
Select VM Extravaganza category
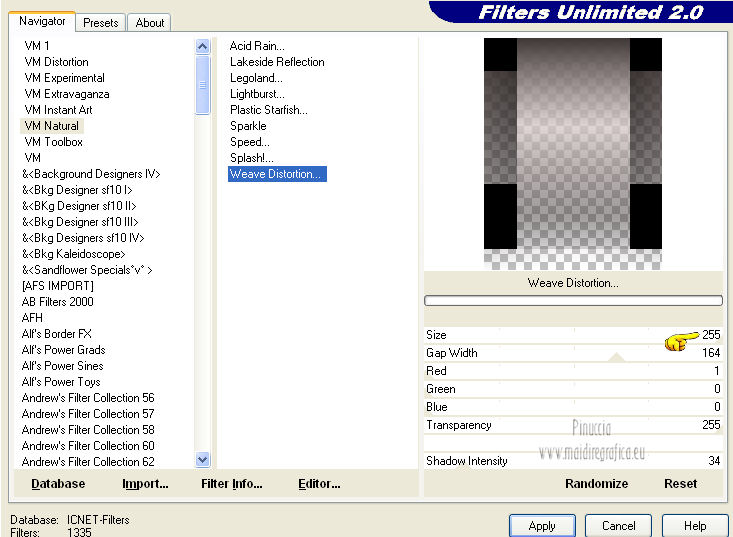tap(67, 94)
